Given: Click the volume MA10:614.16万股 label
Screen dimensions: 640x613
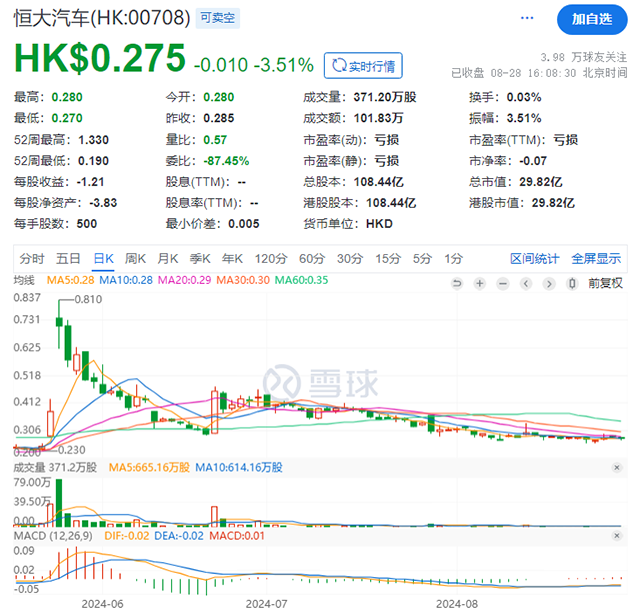Looking at the screenshot, I should click(x=239, y=467).
